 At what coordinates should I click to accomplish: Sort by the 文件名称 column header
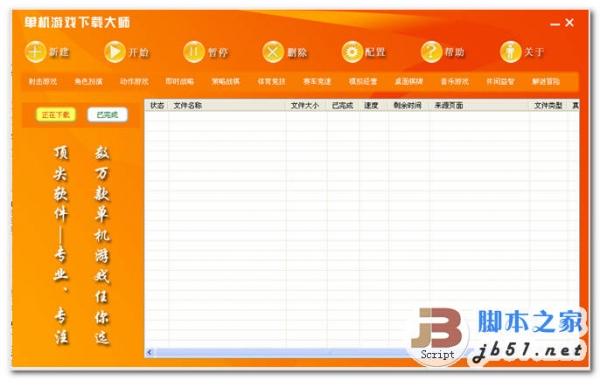click(227, 105)
